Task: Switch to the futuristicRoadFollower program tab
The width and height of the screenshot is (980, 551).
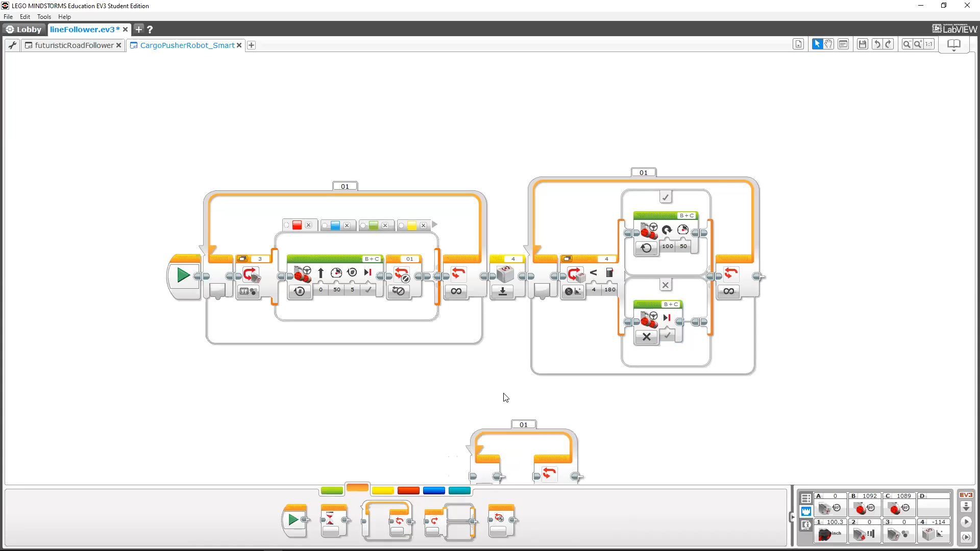Action: pos(74,45)
